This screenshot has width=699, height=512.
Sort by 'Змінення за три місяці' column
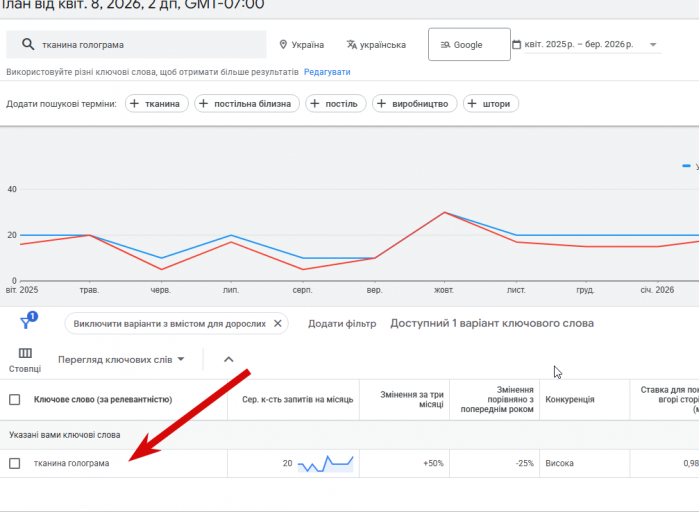tap(412, 399)
